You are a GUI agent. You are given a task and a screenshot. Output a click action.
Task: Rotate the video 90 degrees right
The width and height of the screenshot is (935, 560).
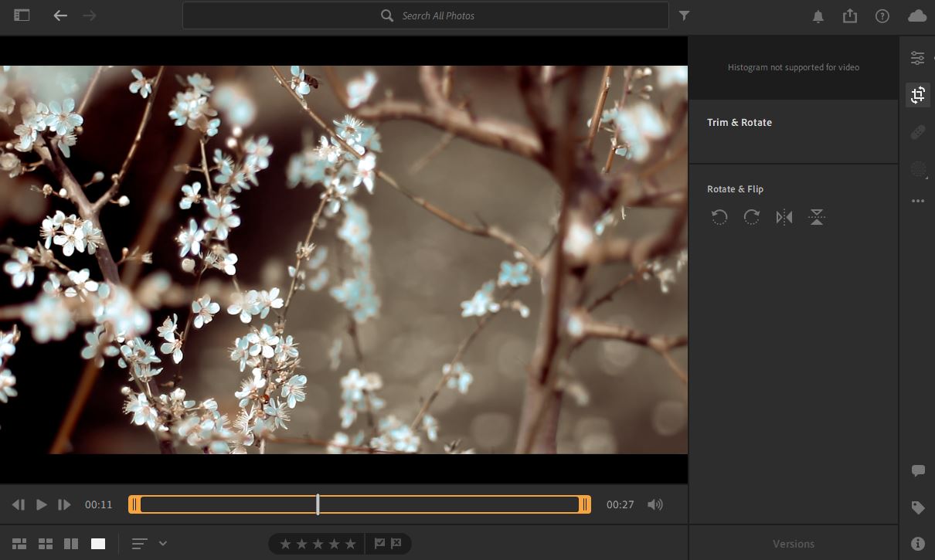tap(751, 217)
